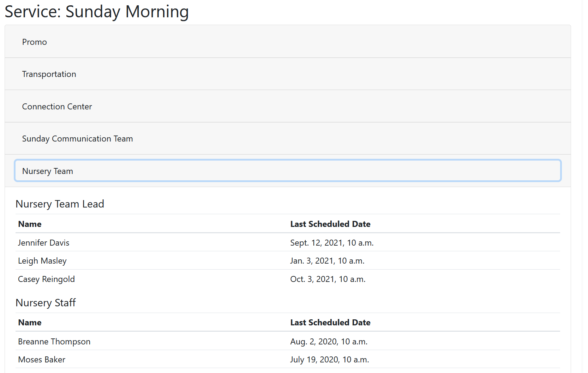Click Last Scheduled Date header under Nursery Staff
This screenshot has width=588, height=373.
(x=330, y=323)
